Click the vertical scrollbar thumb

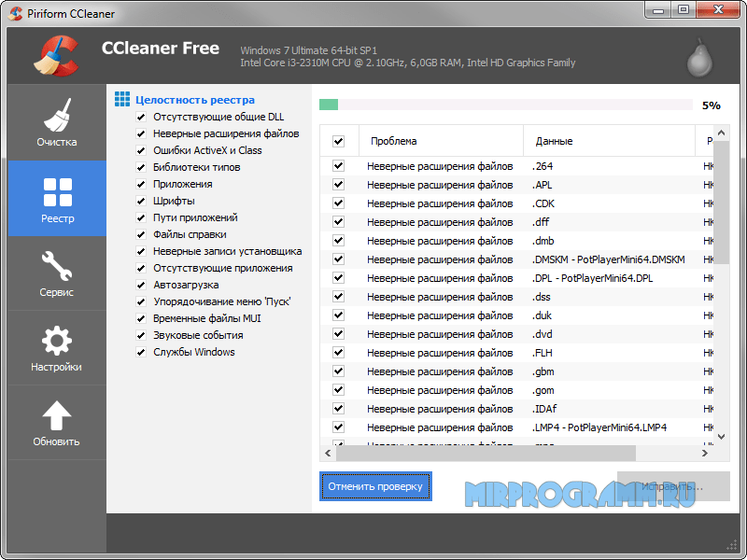coord(721,202)
